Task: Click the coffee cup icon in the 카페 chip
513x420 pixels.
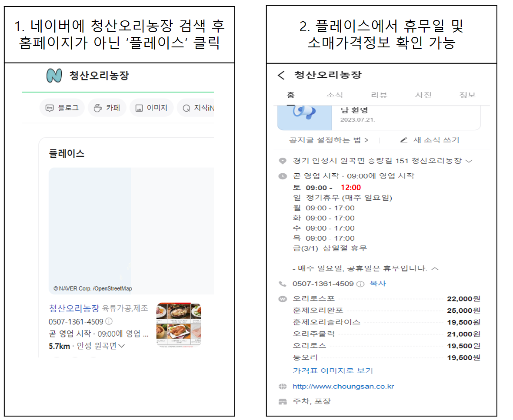Action: click(98, 108)
